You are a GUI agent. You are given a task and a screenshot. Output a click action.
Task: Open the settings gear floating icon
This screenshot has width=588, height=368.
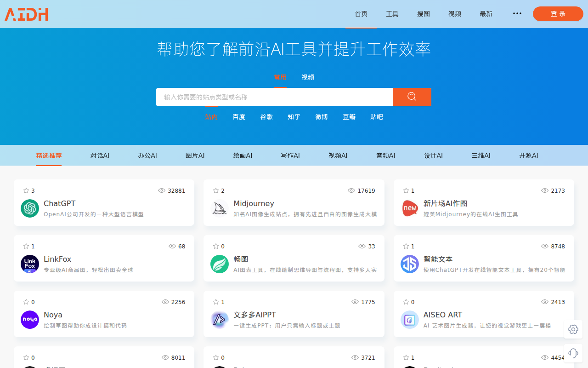[x=573, y=329]
